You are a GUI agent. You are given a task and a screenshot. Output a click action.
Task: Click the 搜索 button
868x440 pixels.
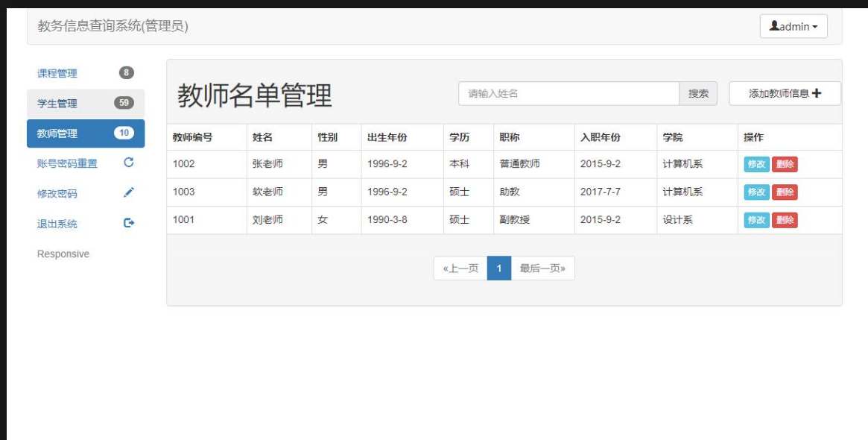click(698, 94)
